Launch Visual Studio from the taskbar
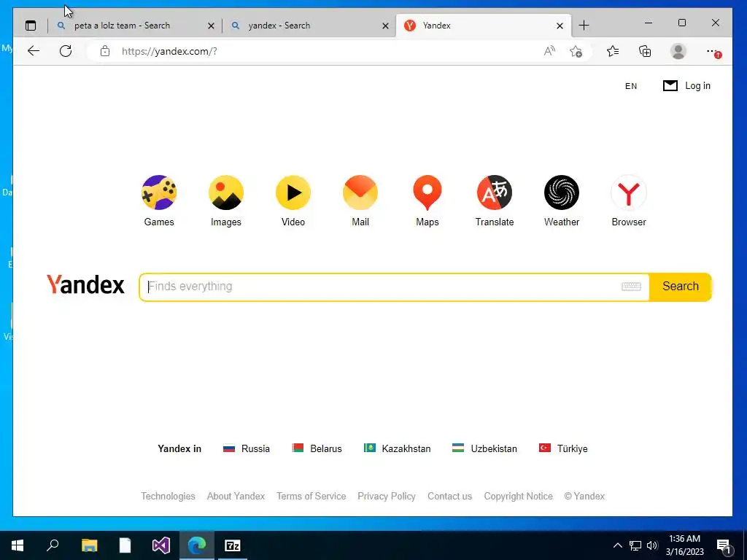747x560 pixels. pyautogui.click(x=161, y=545)
